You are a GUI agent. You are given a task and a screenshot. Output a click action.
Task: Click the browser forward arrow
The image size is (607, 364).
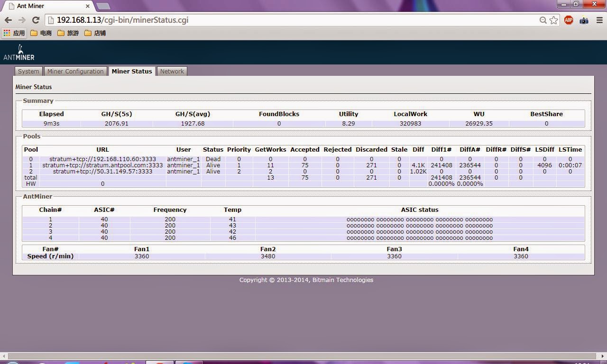[x=22, y=20]
